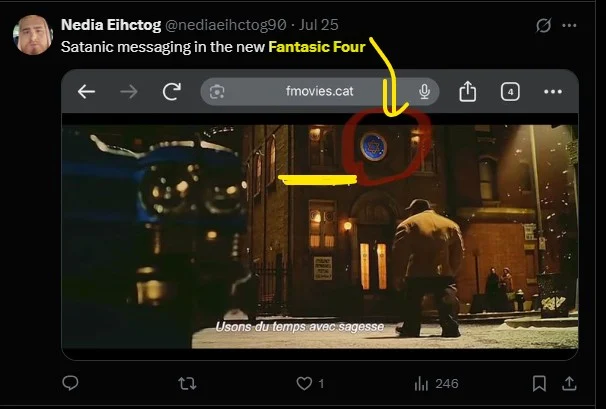Image resolution: width=606 pixels, height=409 pixels.
Task: Click the browser share icon in the screenshot
Action: (467, 91)
